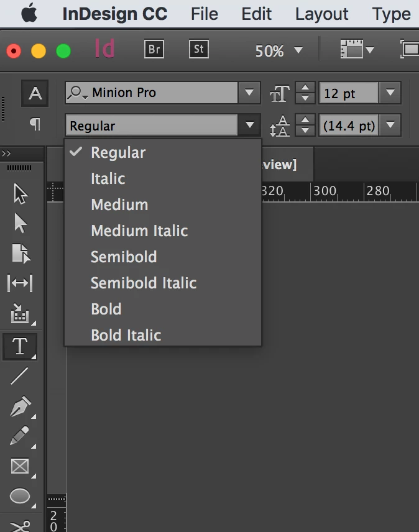419x532 pixels.
Task: Choose Bold style from the list
Action: click(163, 309)
